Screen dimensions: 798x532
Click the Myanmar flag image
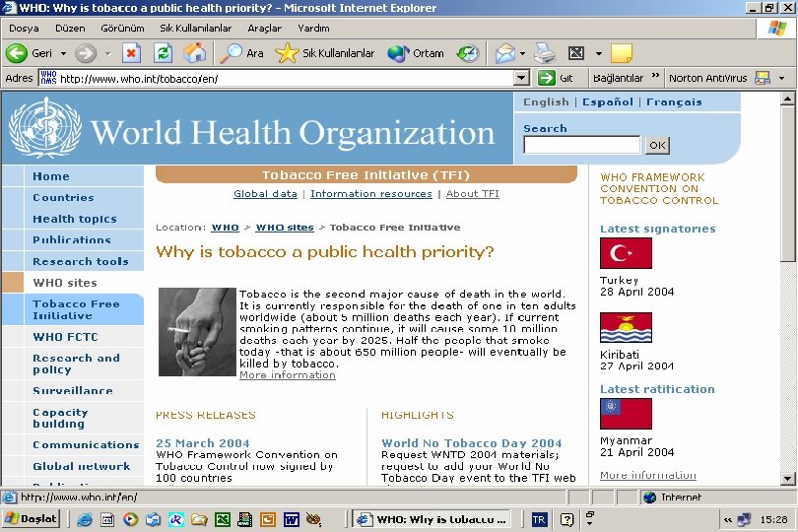tap(626, 414)
